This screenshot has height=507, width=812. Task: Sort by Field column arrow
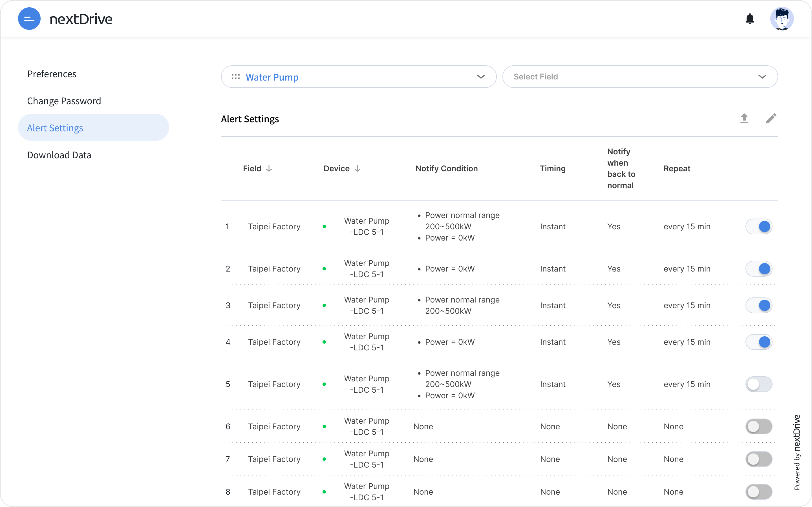269,169
